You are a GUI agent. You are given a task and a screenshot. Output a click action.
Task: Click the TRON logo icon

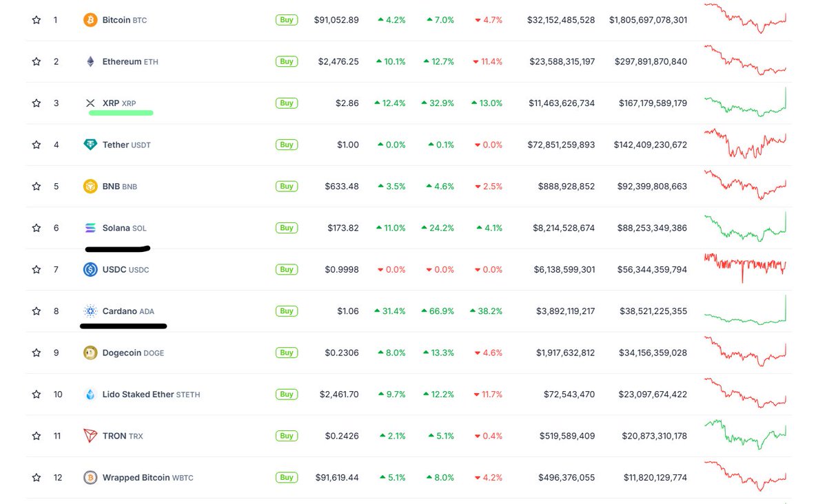(x=90, y=436)
